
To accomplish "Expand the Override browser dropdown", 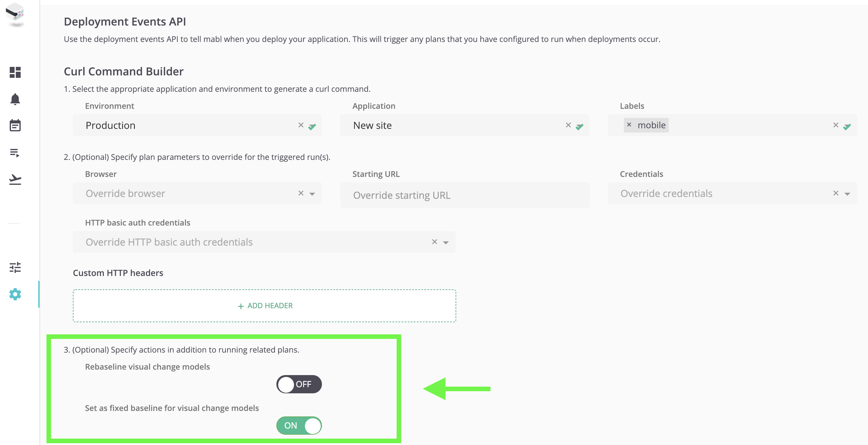I will tap(312, 194).
